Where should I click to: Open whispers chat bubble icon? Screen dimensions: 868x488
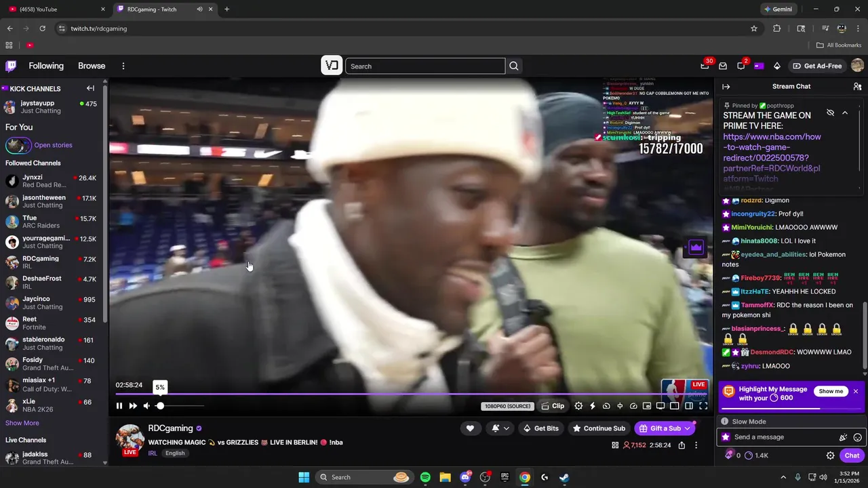pyautogui.click(x=741, y=66)
